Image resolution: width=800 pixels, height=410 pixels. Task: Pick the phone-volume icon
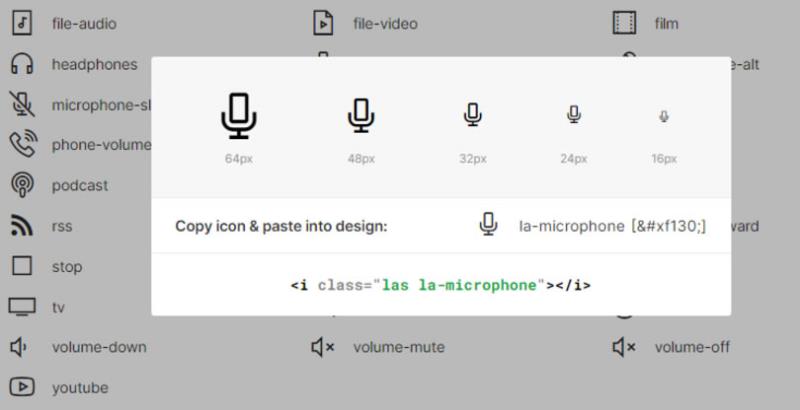(x=23, y=144)
